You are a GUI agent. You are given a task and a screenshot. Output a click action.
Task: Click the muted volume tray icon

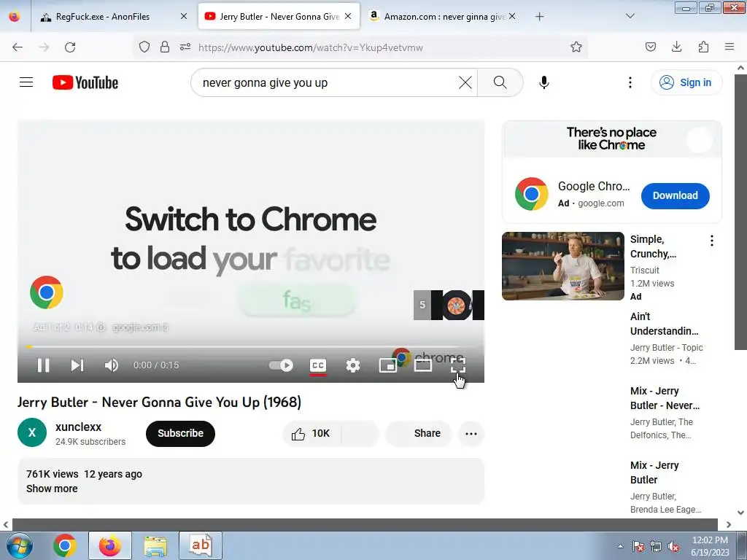click(x=673, y=546)
